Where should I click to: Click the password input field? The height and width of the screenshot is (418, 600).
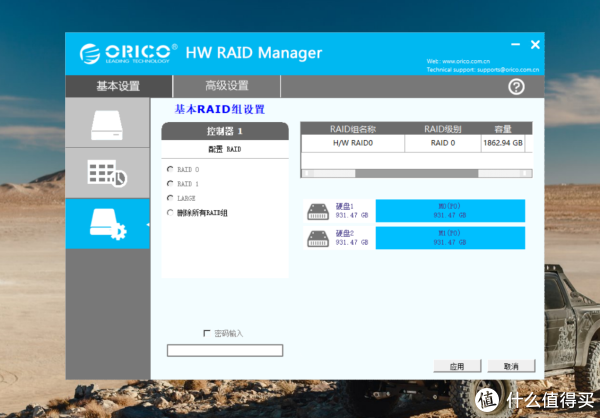[x=225, y=350]
